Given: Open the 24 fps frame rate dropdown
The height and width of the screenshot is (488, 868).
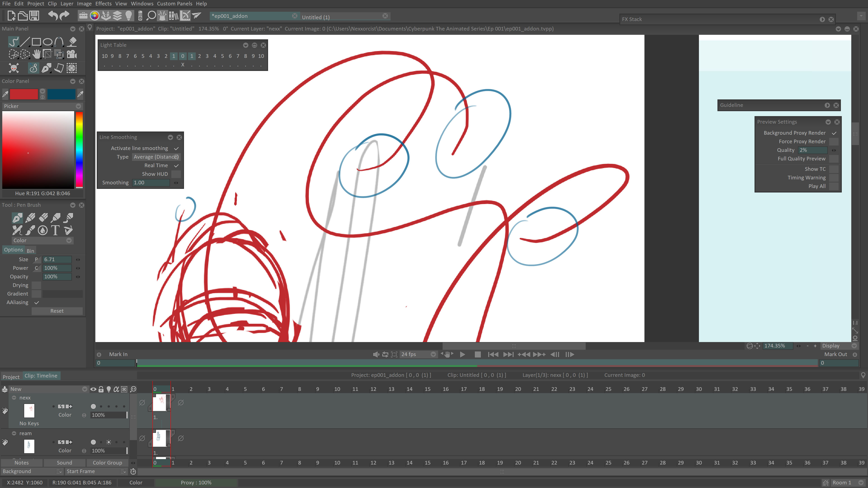Looking at the screenshot, I should (418, 354).
